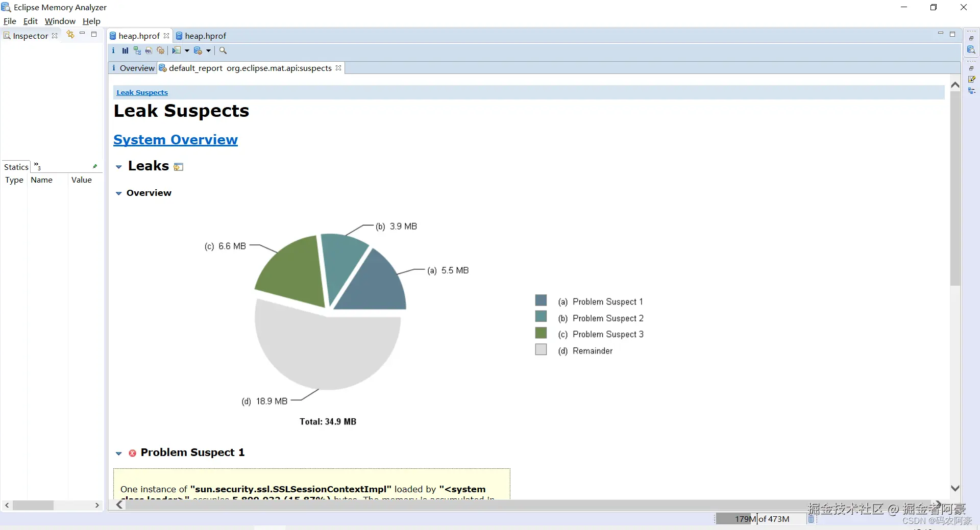Click the "Total: 34.9 MB" chart label

tap(328, 421)
